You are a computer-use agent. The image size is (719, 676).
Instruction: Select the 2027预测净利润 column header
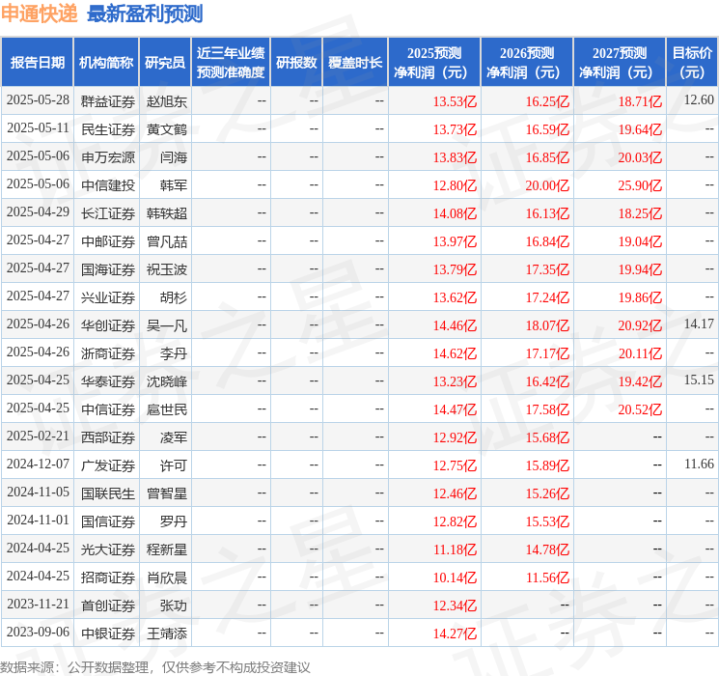click(619, 62)
